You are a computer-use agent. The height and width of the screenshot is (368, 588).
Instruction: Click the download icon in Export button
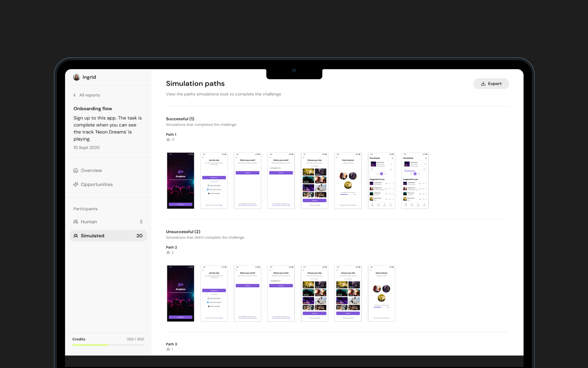(483, 84)
